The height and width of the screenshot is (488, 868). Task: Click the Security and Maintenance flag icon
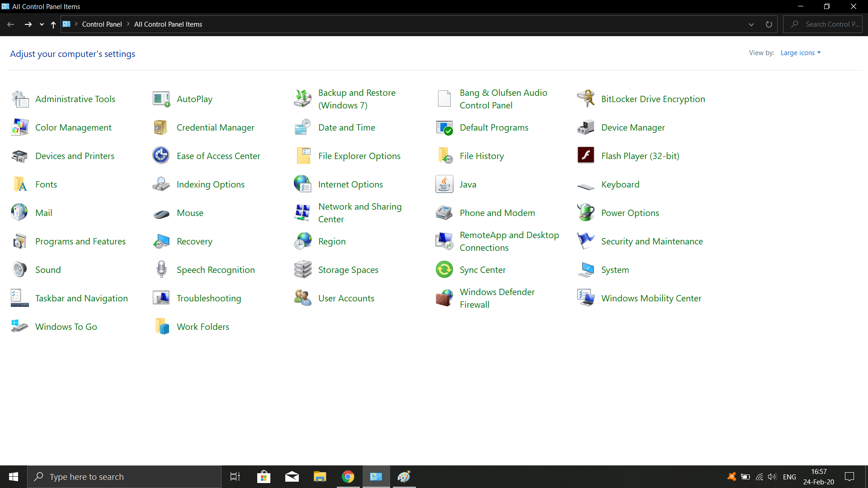click(586, 241)
